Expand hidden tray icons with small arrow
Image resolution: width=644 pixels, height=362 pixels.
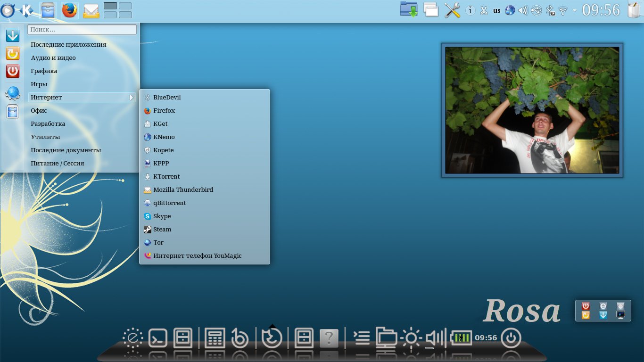point(574,10)
